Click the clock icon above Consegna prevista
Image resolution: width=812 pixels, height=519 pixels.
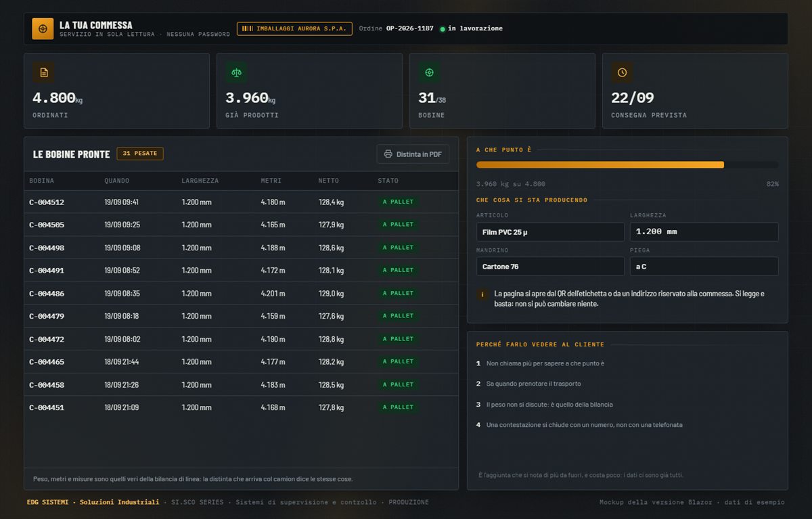pos(622,72)
